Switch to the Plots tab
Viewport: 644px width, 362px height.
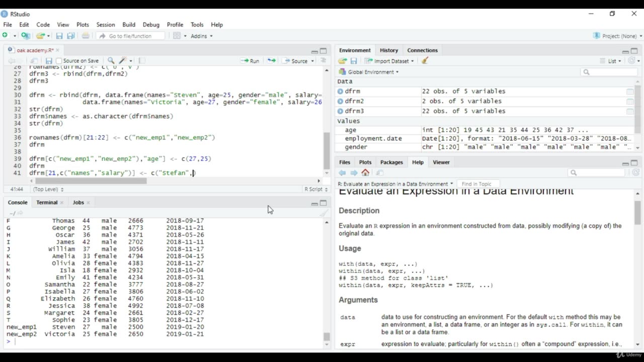(365, 162)
